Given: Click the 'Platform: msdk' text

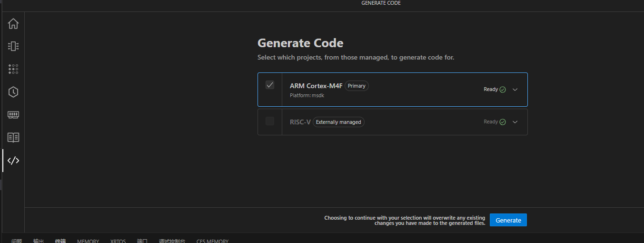Looking at the screenshot, I should (307, 95).
